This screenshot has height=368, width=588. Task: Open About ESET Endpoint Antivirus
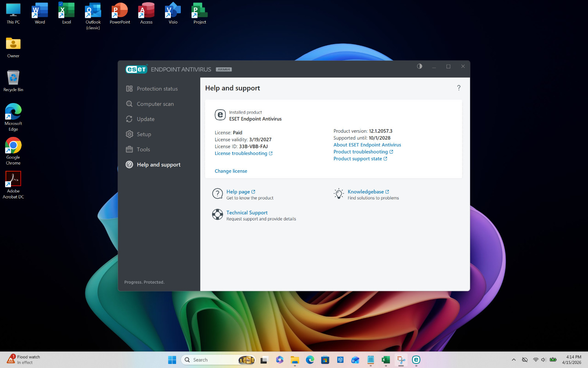tap(367, 145)
